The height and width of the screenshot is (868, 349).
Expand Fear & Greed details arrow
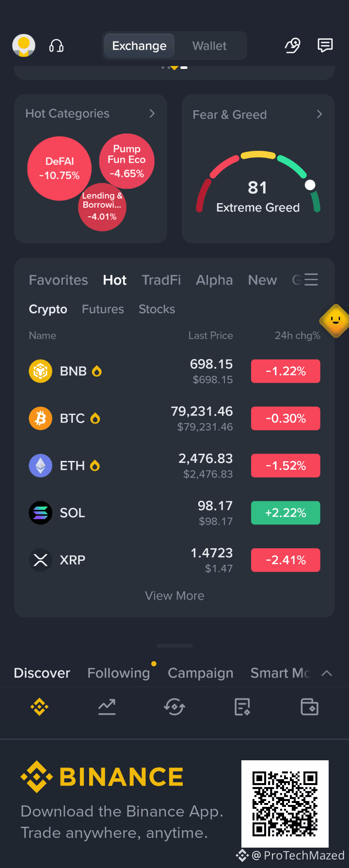click(319, 114)
